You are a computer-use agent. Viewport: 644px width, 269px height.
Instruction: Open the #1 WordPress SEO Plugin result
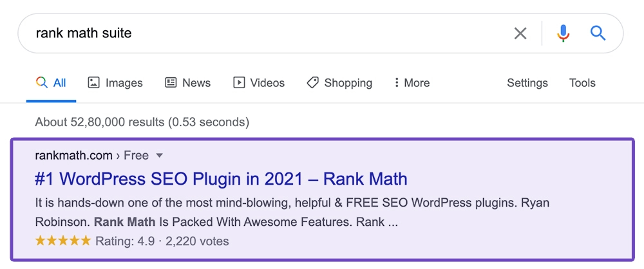coord(221,178)
